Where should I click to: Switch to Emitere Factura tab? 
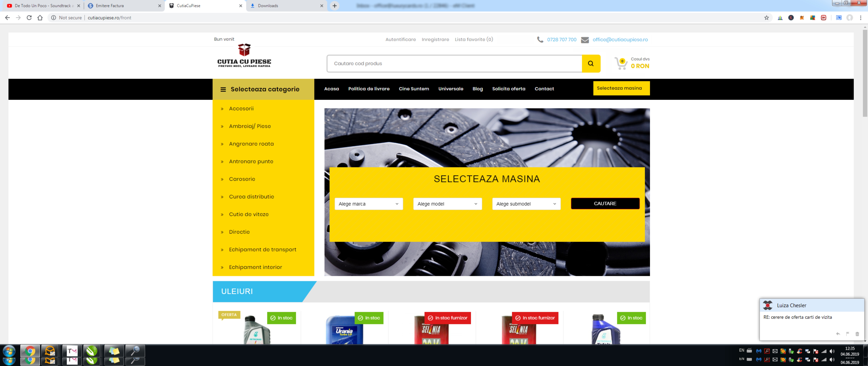click(x=124, y=6)
